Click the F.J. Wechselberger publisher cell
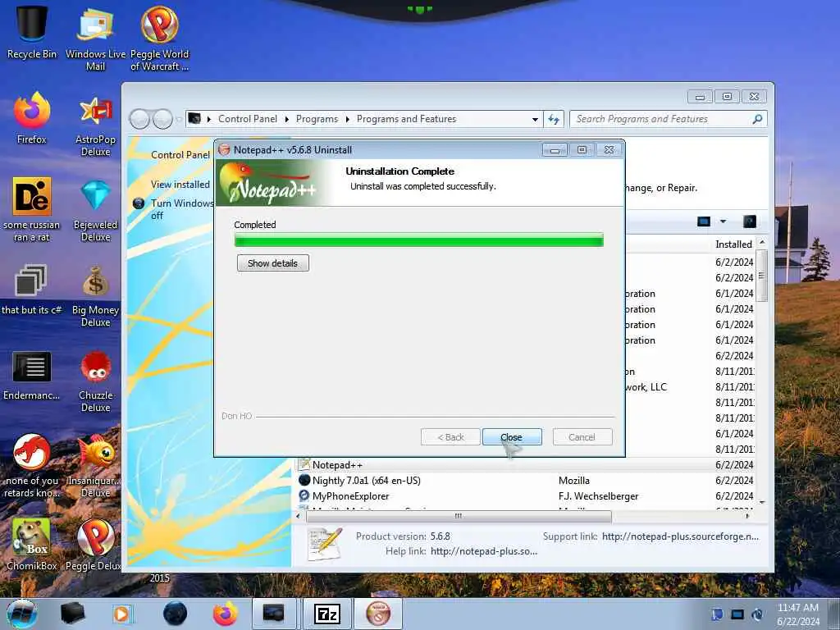The width and height of the screenshot is (840, 630). pyautogui.click(x=598, y=496)
